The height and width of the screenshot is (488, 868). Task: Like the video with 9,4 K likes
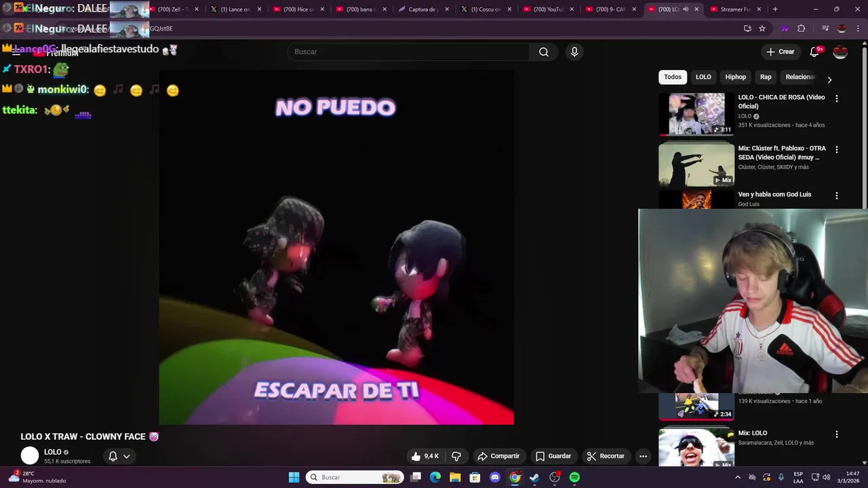[x=425, y=456]
